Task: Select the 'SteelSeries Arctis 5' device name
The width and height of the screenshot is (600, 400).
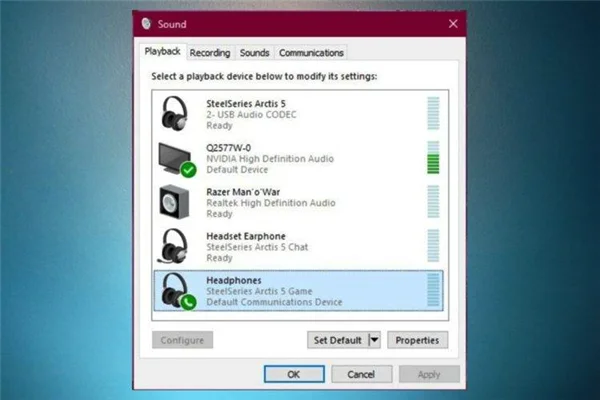Action: point(246,104)
